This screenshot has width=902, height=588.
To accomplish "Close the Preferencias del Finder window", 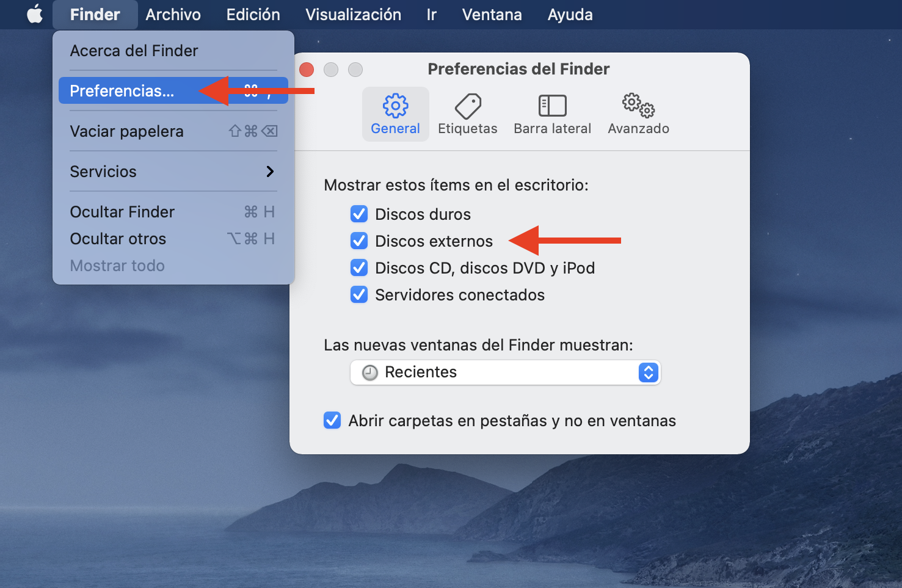I will click(307, 70).
